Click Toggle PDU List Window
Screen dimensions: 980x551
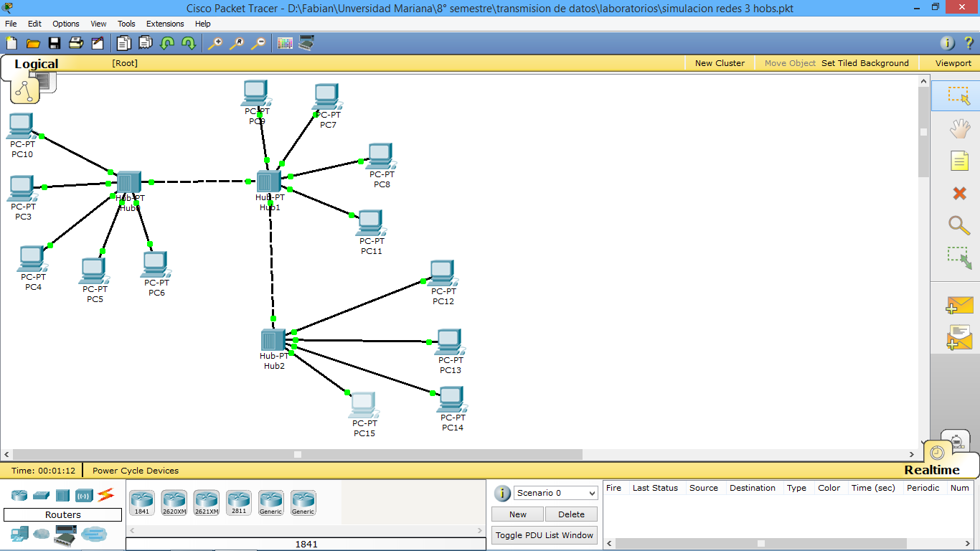click(544, 535)
